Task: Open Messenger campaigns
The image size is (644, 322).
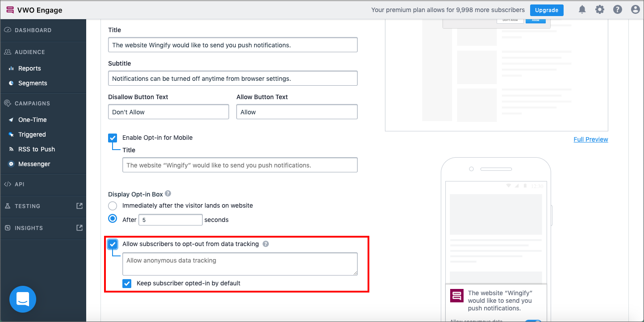Action: point(34,164)
